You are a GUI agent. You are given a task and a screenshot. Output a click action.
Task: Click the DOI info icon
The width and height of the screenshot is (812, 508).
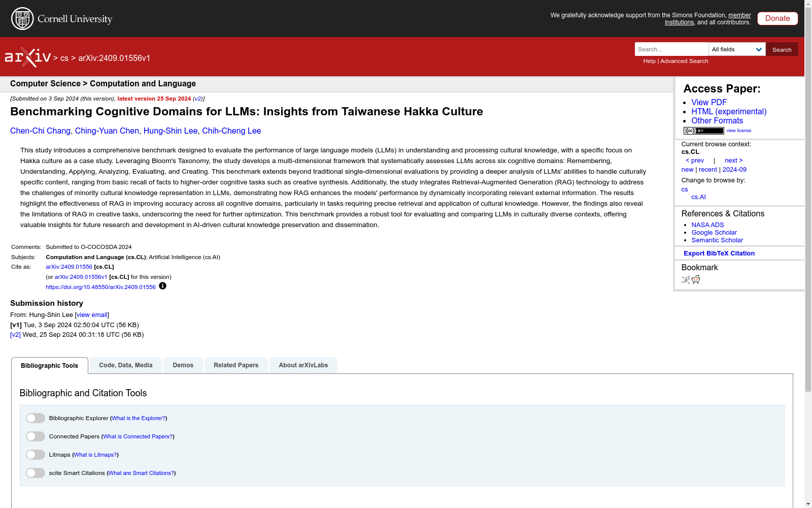[162, 286]
